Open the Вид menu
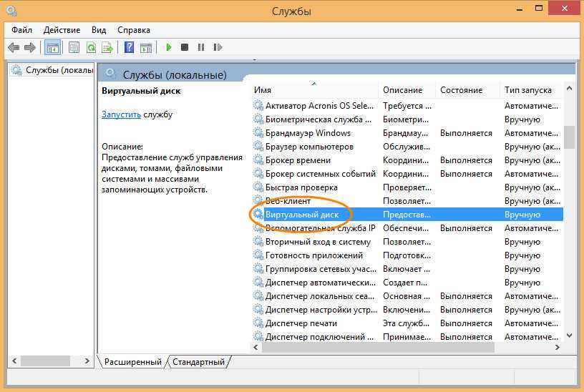Viewport: 584px width, 392px height. [x=99, y=30]
